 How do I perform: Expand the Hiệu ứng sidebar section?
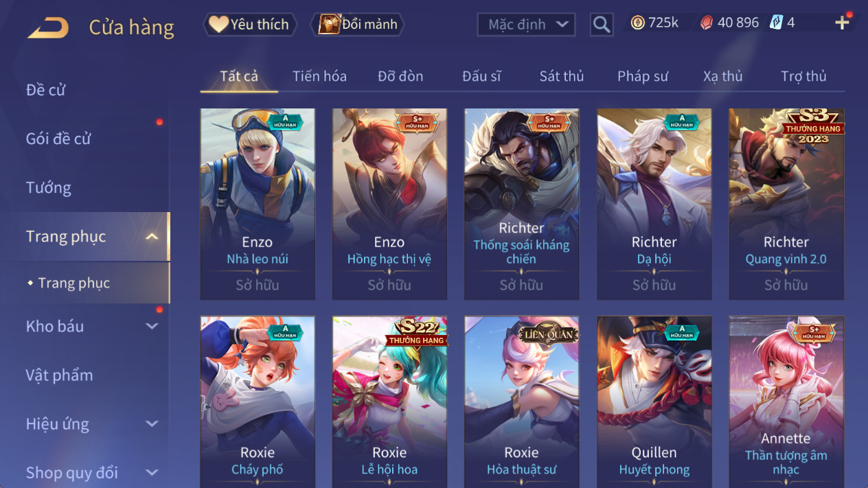(152, 424)
